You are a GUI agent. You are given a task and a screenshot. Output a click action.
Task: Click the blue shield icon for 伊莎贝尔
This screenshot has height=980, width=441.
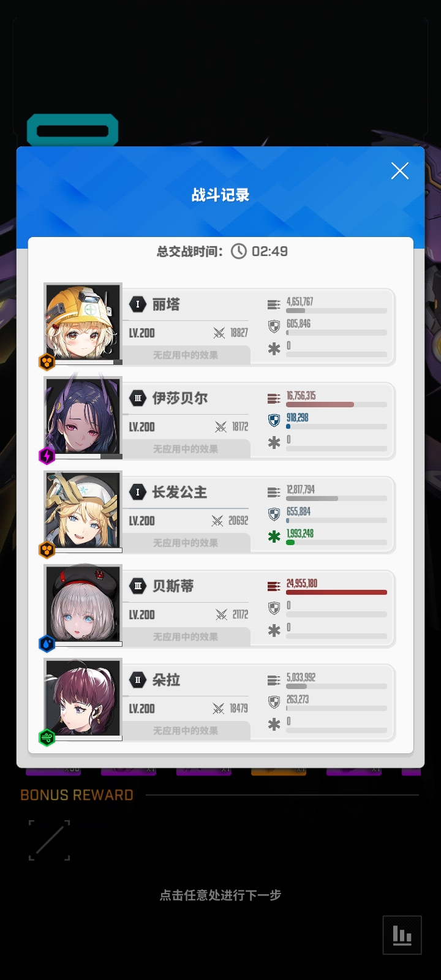274,420
